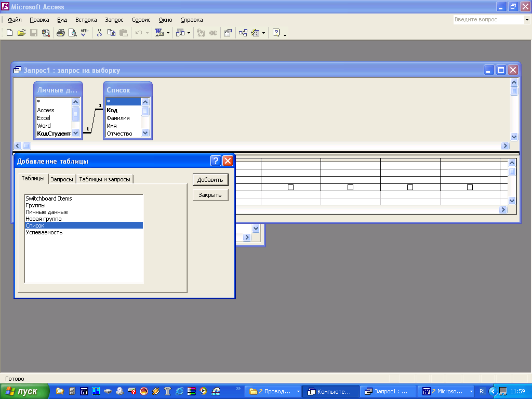Click the Office Links Word merge icon
Viewport: 532px width, 399px height.
tap(159, 33)
